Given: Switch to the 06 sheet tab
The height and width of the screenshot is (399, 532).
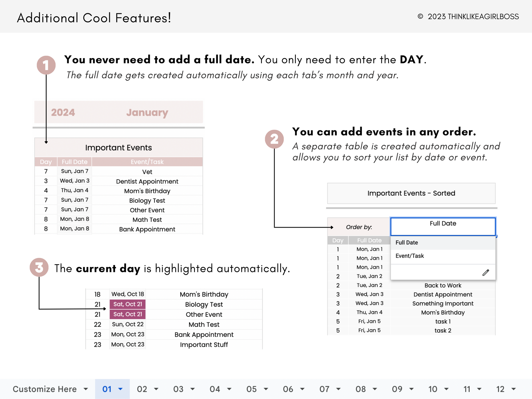Looking at the screenshot, I should [x=288, y=389].
